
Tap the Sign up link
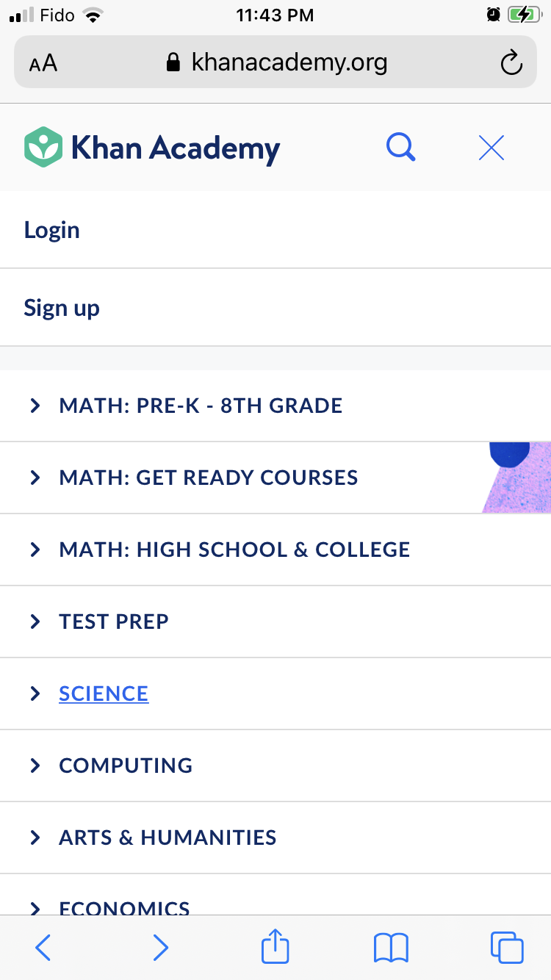click(62, 308)
